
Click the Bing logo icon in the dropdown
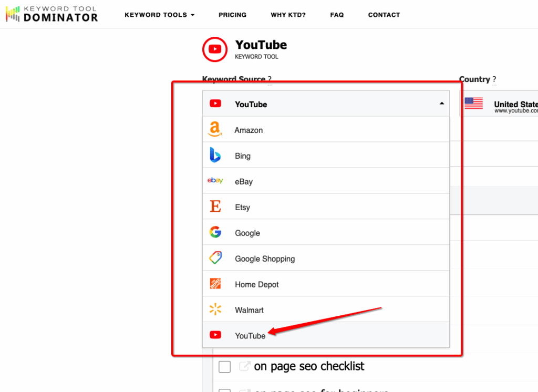(215, 155)
